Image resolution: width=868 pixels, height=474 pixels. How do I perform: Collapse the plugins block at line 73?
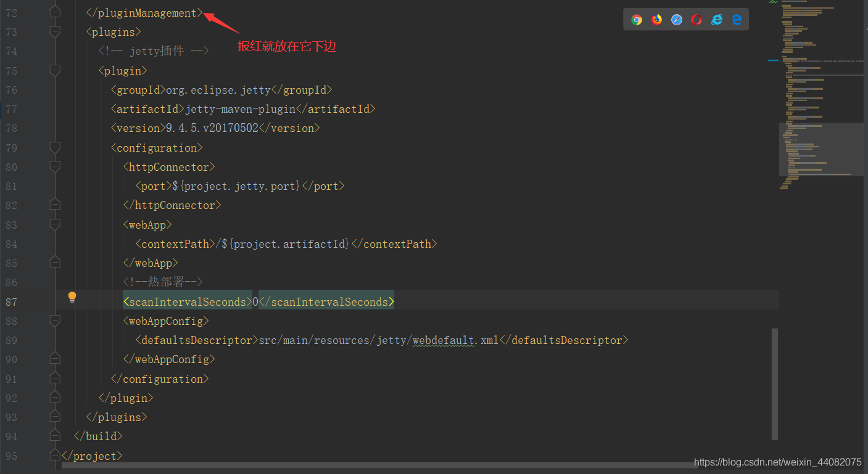pos(54,31)
